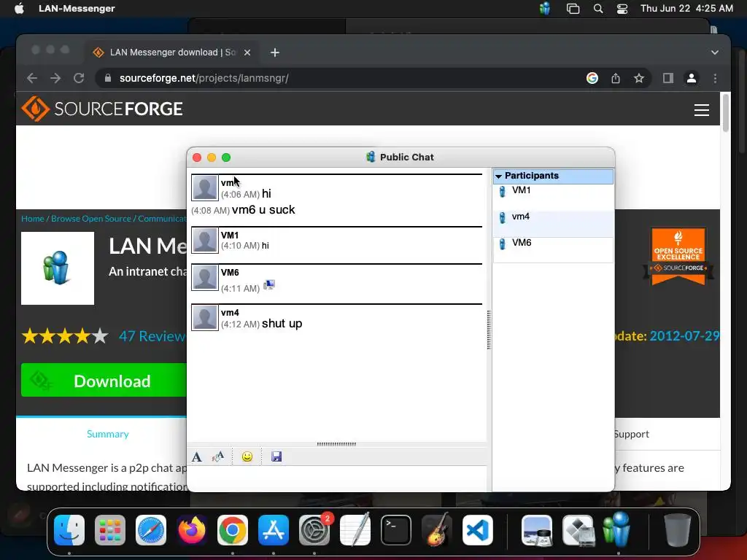This screenshot has width=747, height=560.
Task: Reload the SourceForge page
Action: coord(79,78)
